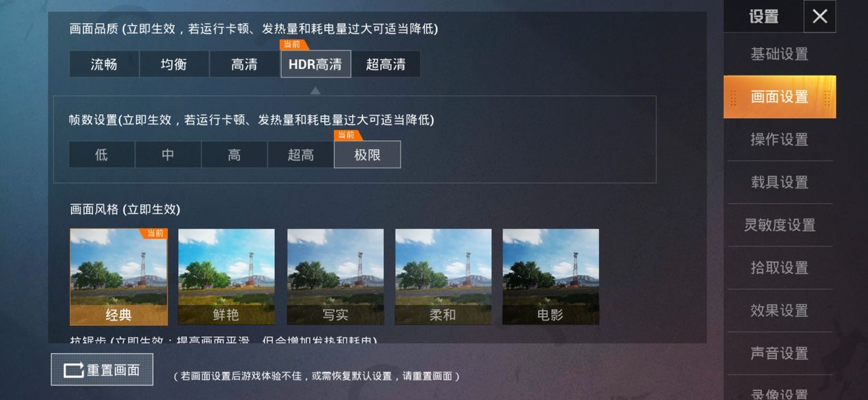Select HDR高清 graphics quality

point(316,64)
